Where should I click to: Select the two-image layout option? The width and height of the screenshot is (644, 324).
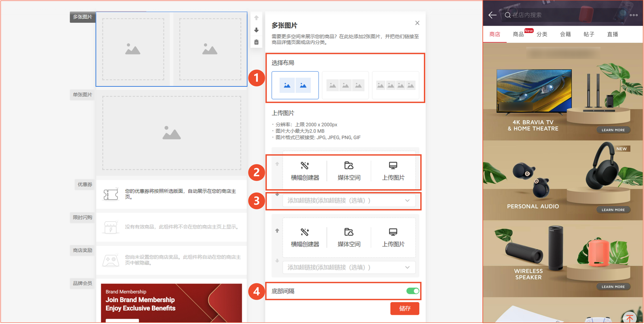click(295, 85)
